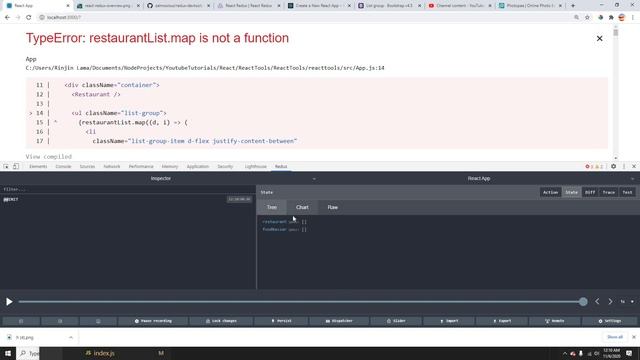640x360 pixels.
Task: Click the Redux action filter field
Action: pos(128,189)
